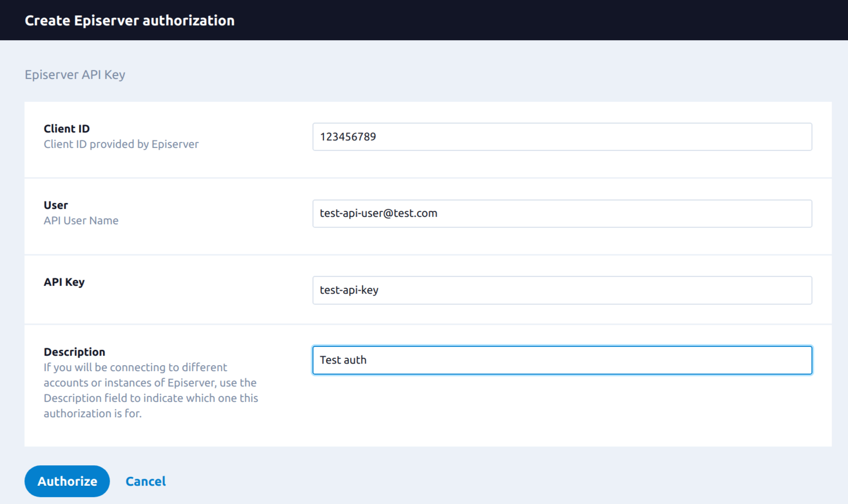
Task: Click 'Client ID provided by Episerver' hint
Action: click(121, 144)
